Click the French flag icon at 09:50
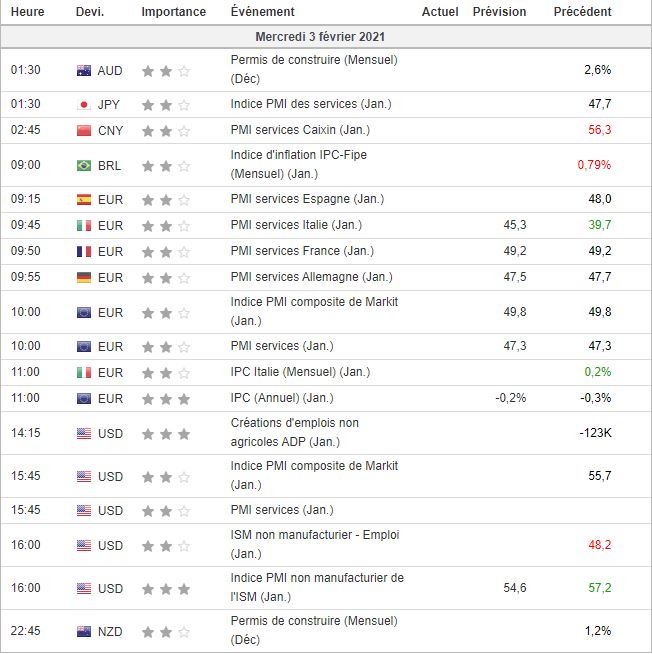This screenshot has width=652, height=654. point(84,251)
